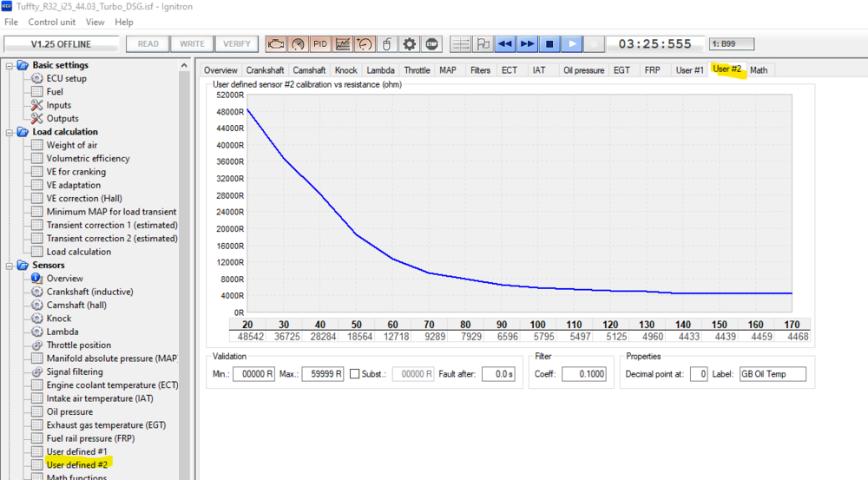The width and height of the screenshot is (868, 480).
Task: Click the engine icon in toolbar
Action: 276,43
